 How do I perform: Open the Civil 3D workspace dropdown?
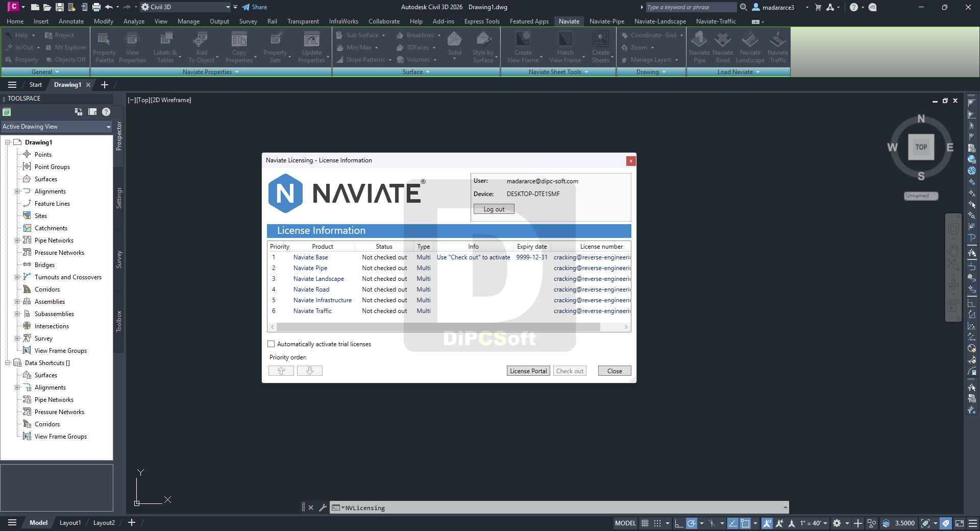[x=186, y=7]
